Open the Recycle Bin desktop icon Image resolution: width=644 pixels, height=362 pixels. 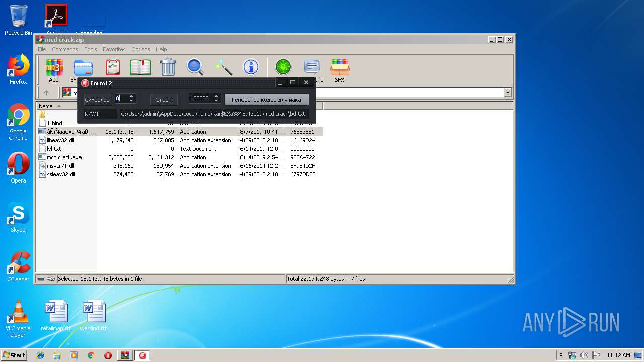pyautogui.click(x=18, y=20)
